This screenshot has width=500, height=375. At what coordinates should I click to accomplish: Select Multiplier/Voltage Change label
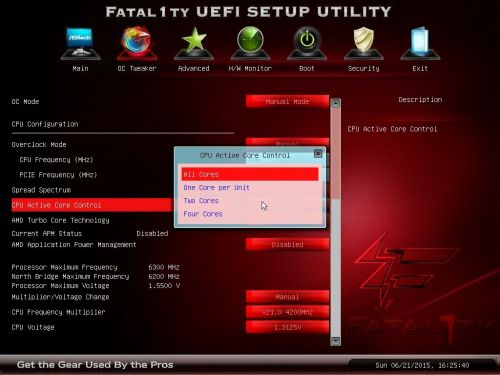[60, 297]
